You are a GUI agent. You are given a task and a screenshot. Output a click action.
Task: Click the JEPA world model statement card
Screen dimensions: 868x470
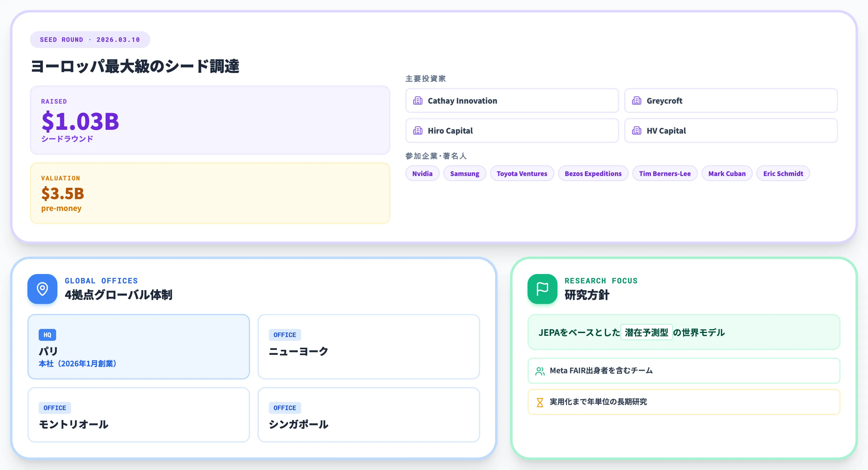point(684,332)
